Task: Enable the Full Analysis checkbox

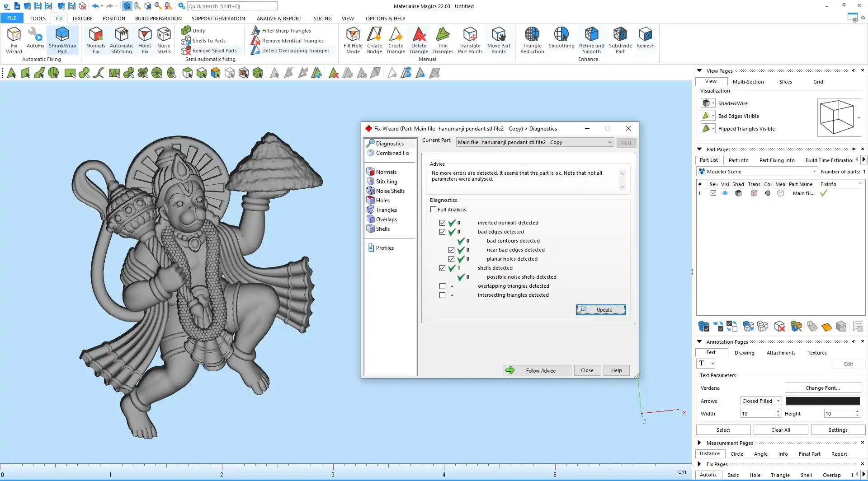Action: 434,210
